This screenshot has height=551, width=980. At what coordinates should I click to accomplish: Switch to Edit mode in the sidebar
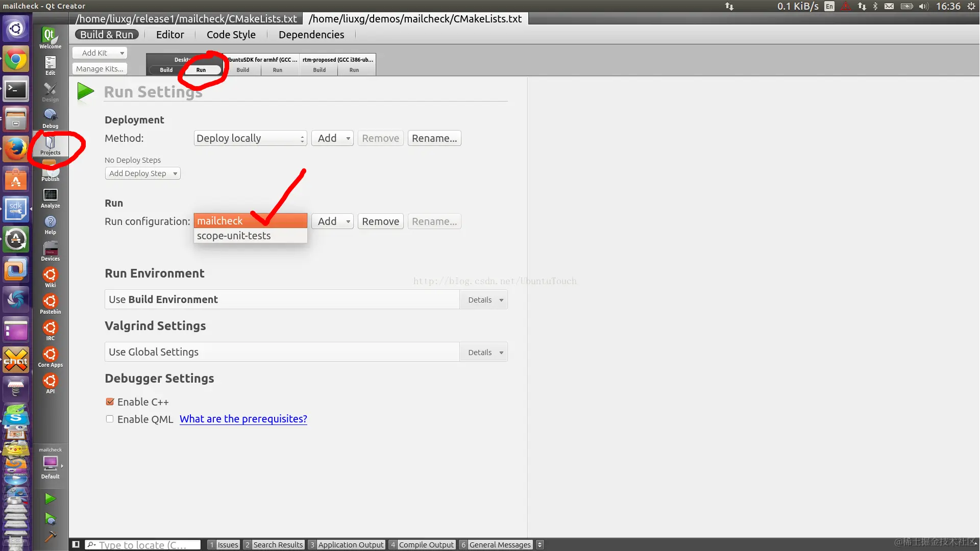click(x=50, y=65)
